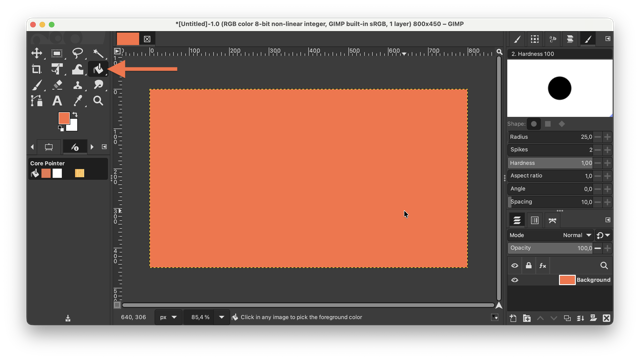
Task: Hide the Background layer
Action: coord(515,280)
